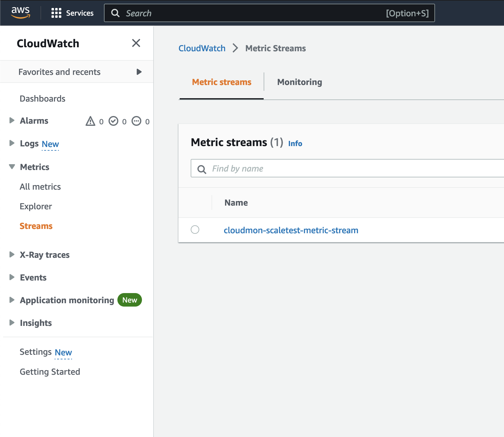This screenshot has width=504, height=437.
Task: Open Settings in the sidebar
Action: coord(36,352)
